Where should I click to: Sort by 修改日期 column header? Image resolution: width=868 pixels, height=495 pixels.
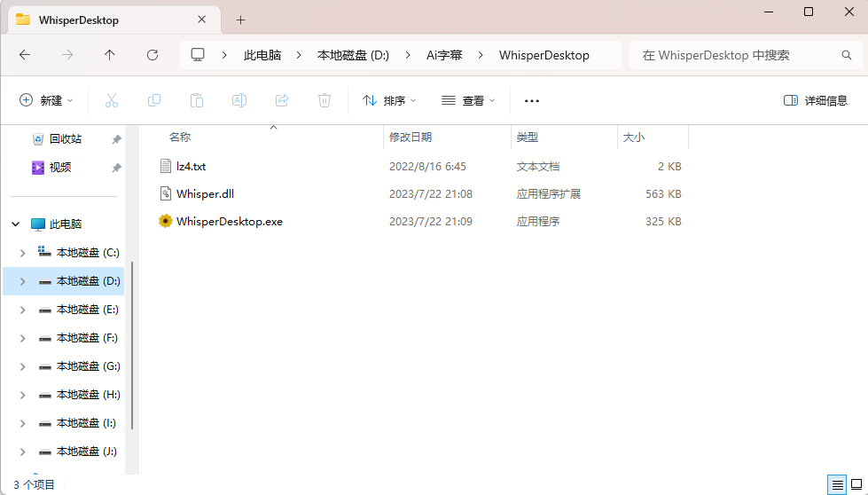(411, 137)
